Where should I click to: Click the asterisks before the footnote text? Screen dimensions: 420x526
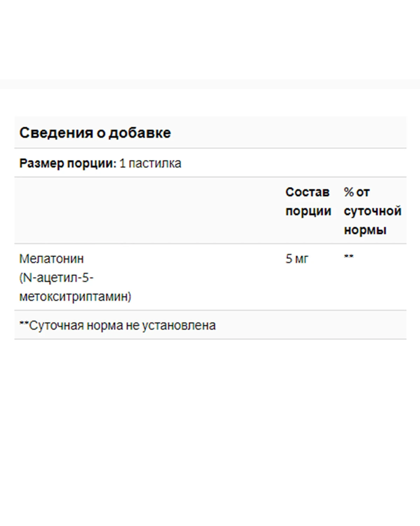(x=24, y=324)
